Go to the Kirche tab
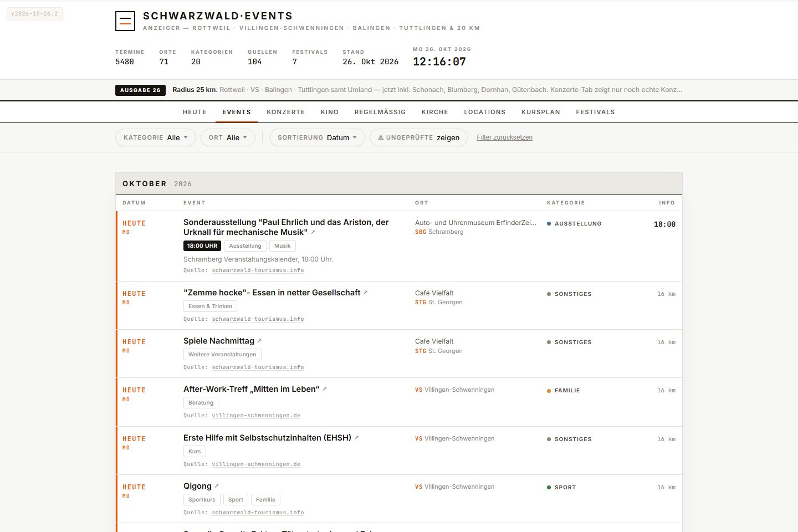This screenshot has width=798, height=532. pyautogui.click(x=435, y=112)
